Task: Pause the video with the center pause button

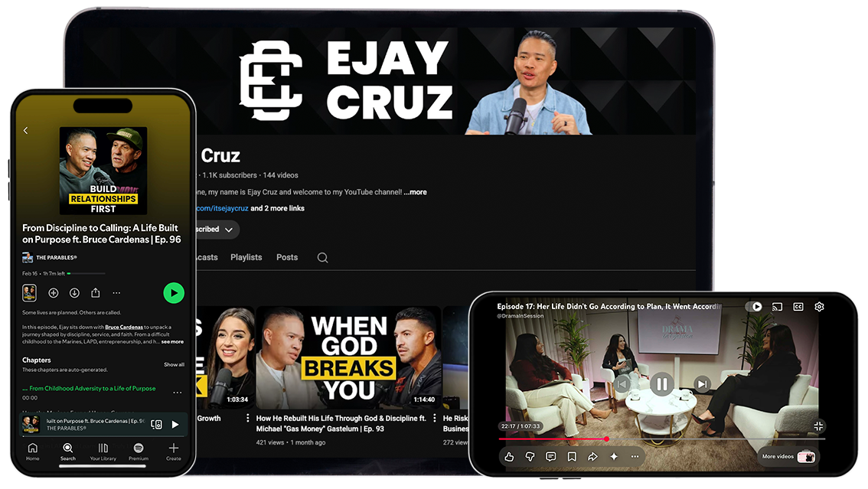Action: pyautogui.click(x=662, y=384)
